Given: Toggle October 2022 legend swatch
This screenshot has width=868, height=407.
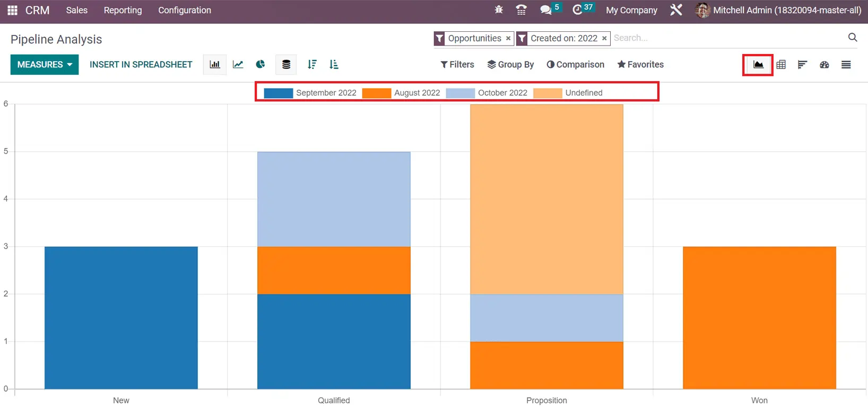Looking at the screenshot, I should click(x=461, y=93).
